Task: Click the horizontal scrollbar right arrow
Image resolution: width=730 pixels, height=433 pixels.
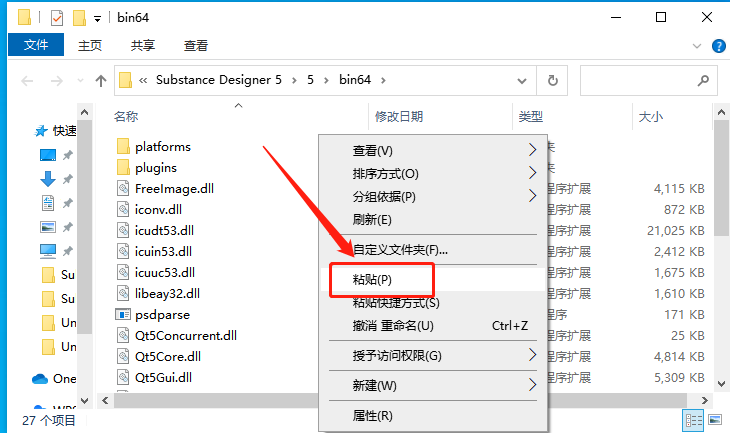Action: pos(704,400)
